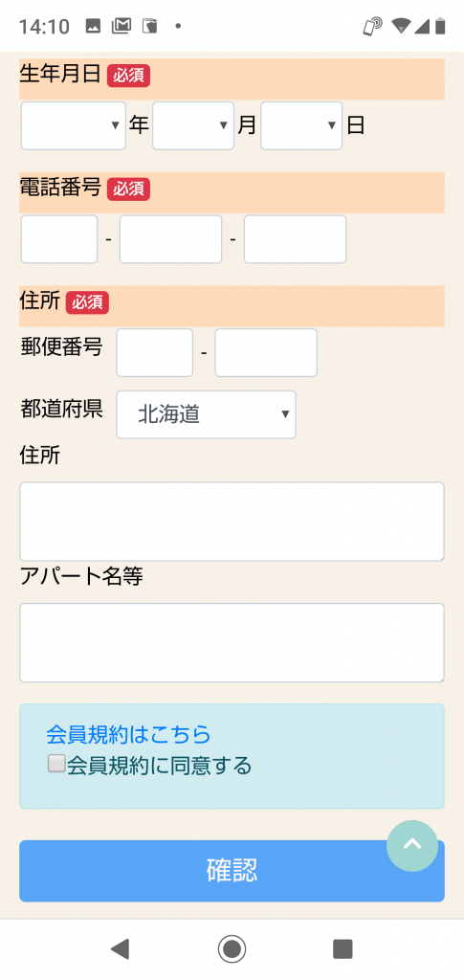
Task: Focus the 住所 address text area
Action: [232, 522]
